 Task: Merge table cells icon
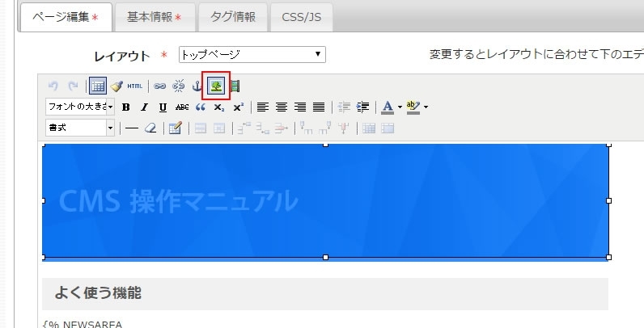pos(388,128)
